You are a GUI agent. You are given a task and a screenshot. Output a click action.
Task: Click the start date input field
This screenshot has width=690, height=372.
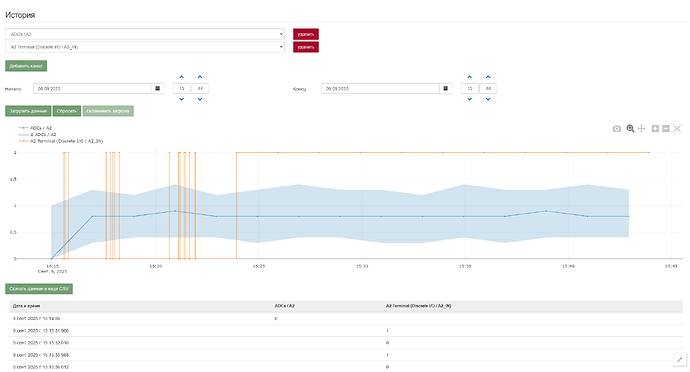coord(92,88)
